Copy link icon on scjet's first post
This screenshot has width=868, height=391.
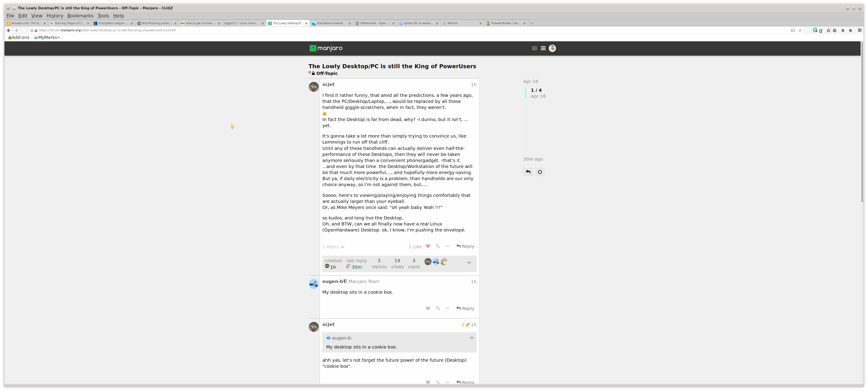click(438, 246)
